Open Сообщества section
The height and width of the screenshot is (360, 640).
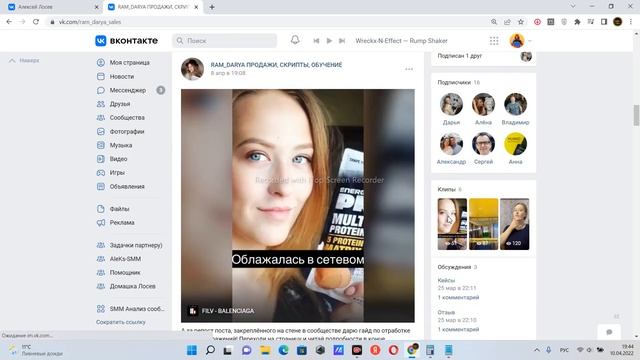[x=127, y=118]
